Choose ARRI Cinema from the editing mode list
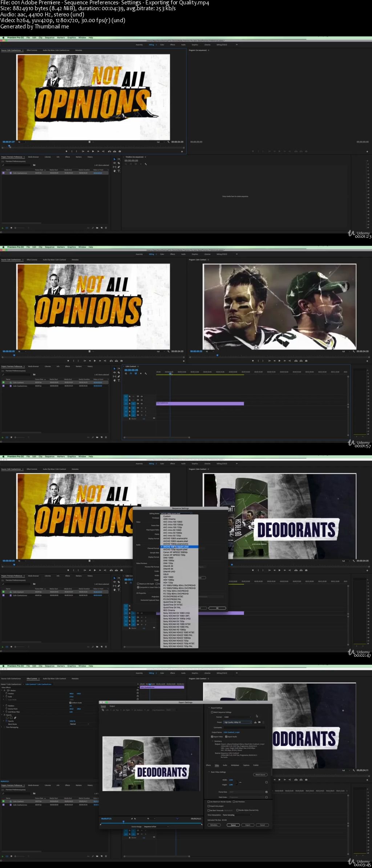Viewport: 372px width, 868px height. [x=179, y=519]
